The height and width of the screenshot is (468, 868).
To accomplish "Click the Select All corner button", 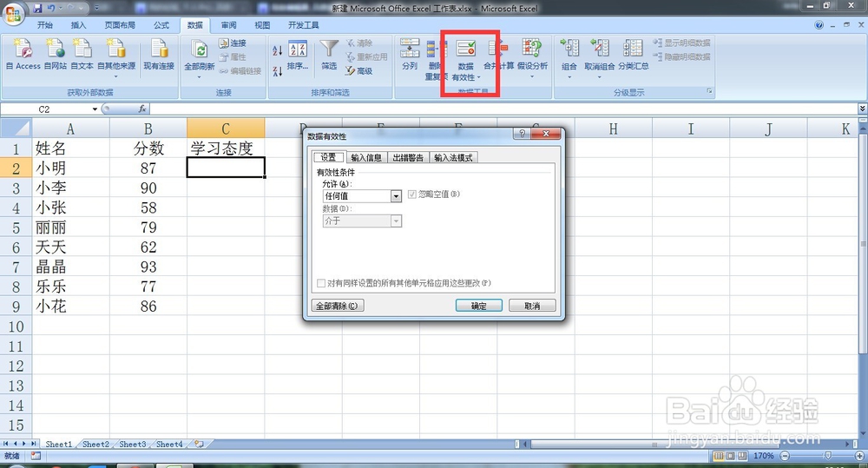I will pos(16,129).
